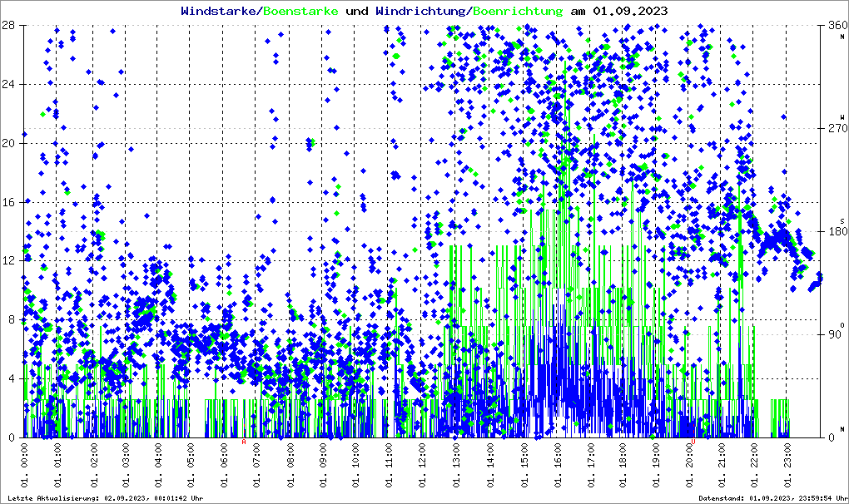Click the 'Letzte Aktualisierung' timestamp footer
This screenshot has height=504, width=849.
(x=106, y=498)
